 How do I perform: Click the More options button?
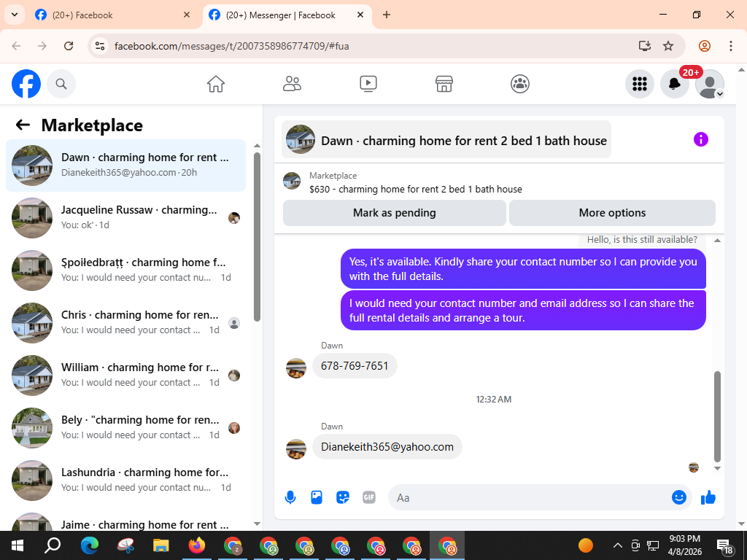(612, 213)
